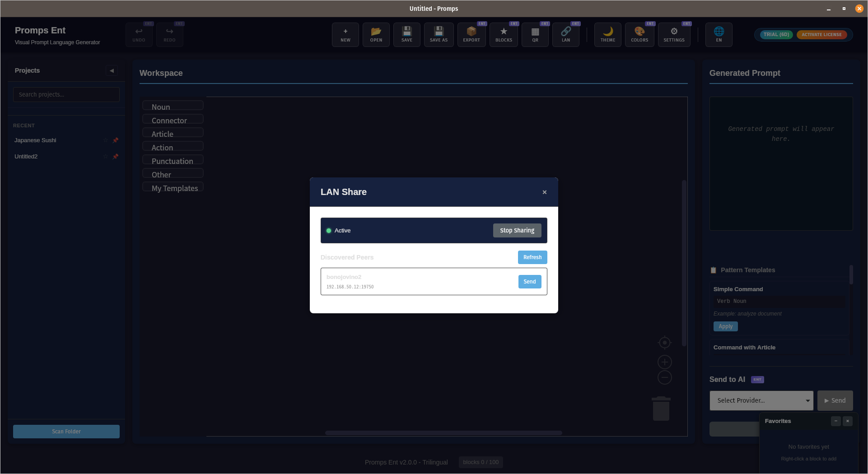Open Settings gear icon
This screenshot has height=474, width=868.
click(674, 35)
